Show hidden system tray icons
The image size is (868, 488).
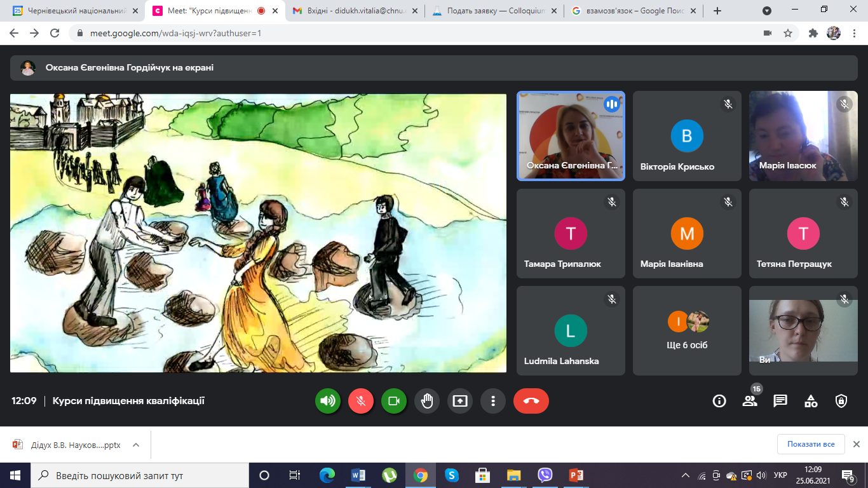(686, 475)
